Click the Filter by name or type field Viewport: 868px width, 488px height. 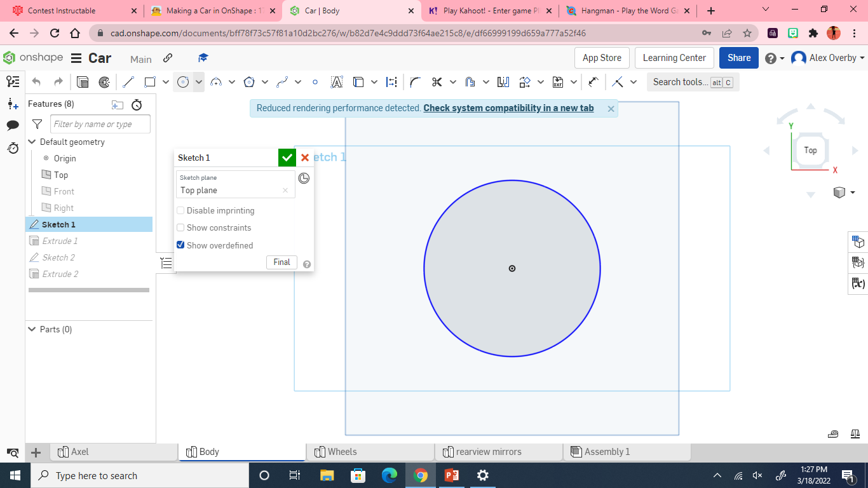[x=100, y=124]
